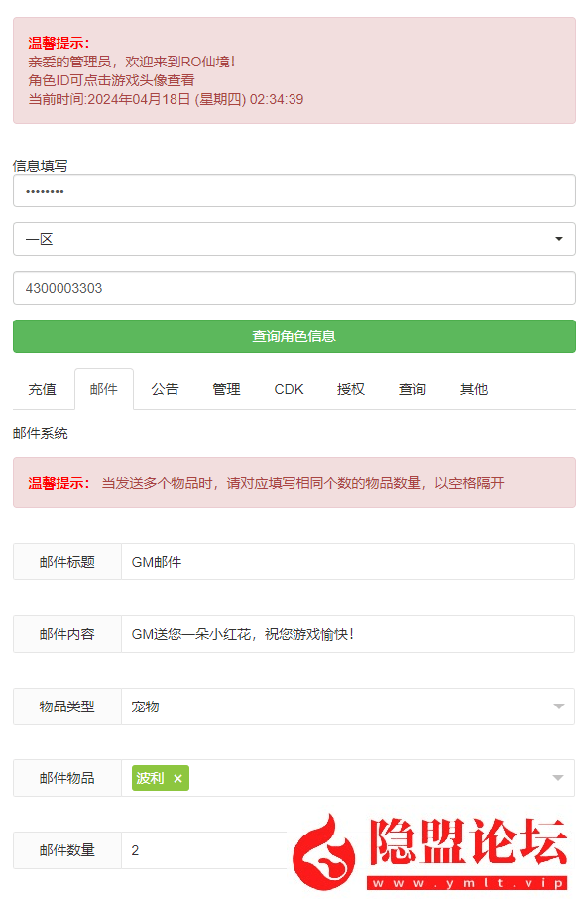Image resolution: width=588 pixels, height=899 pixels.
Task: Select the 查询 tab
Action: tap(412, 389)
